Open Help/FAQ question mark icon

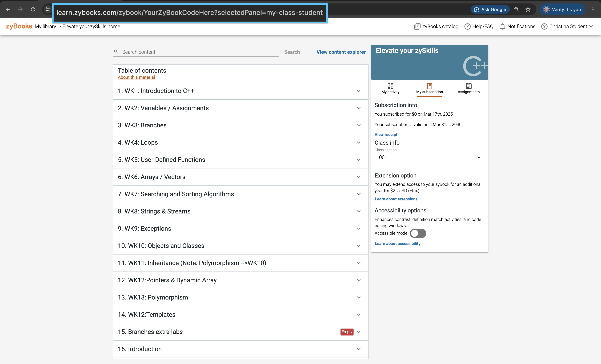[467, 26]
